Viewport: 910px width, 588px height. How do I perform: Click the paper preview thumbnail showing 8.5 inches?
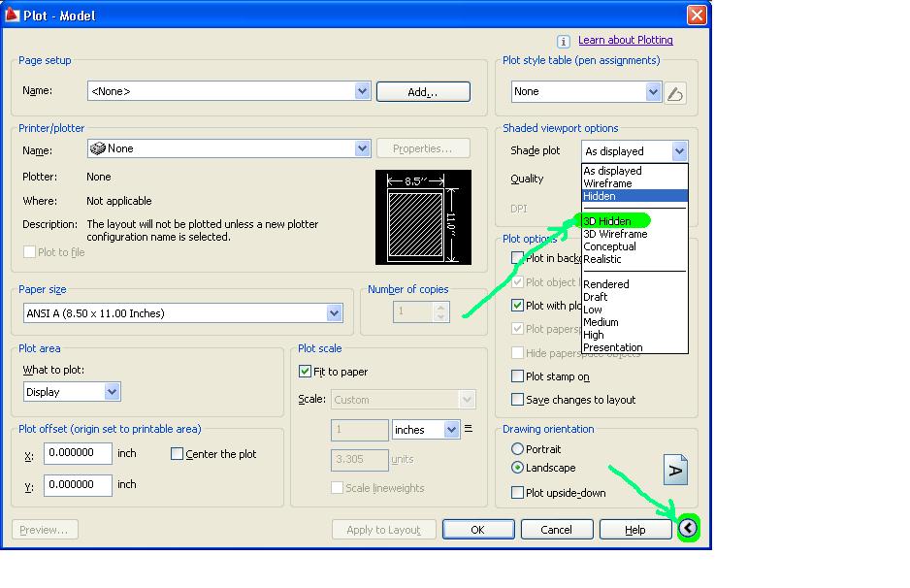tap(423, 217)
